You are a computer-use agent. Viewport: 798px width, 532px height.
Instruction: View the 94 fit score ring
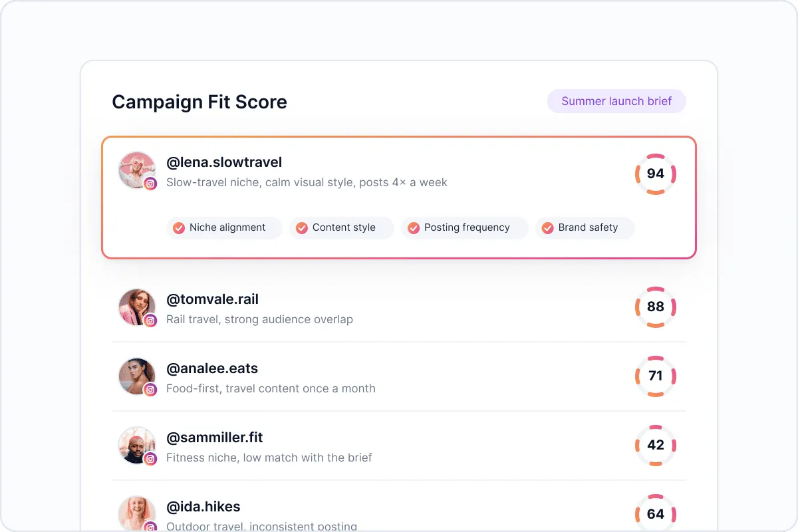[656, 174]
